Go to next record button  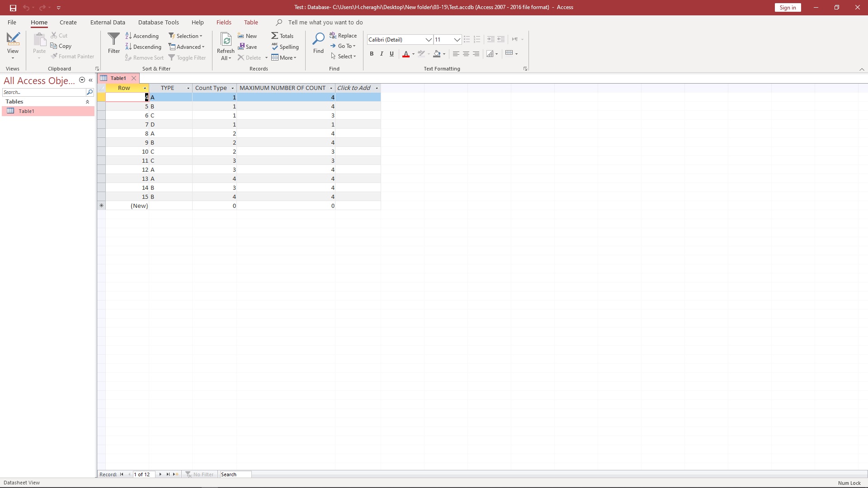[x=160, y=474]
